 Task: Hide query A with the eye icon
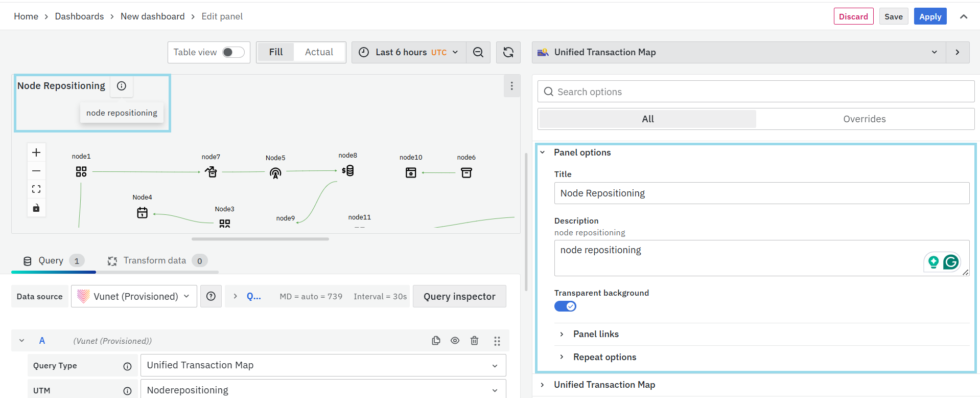(455, 341)
